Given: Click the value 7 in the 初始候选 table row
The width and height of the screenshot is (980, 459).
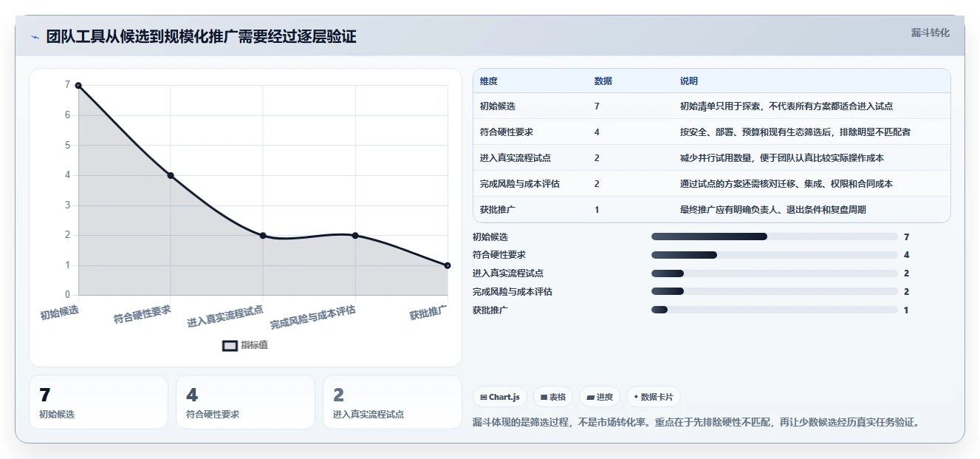Looking at the screenshot, I should click(x=597, y=106).
